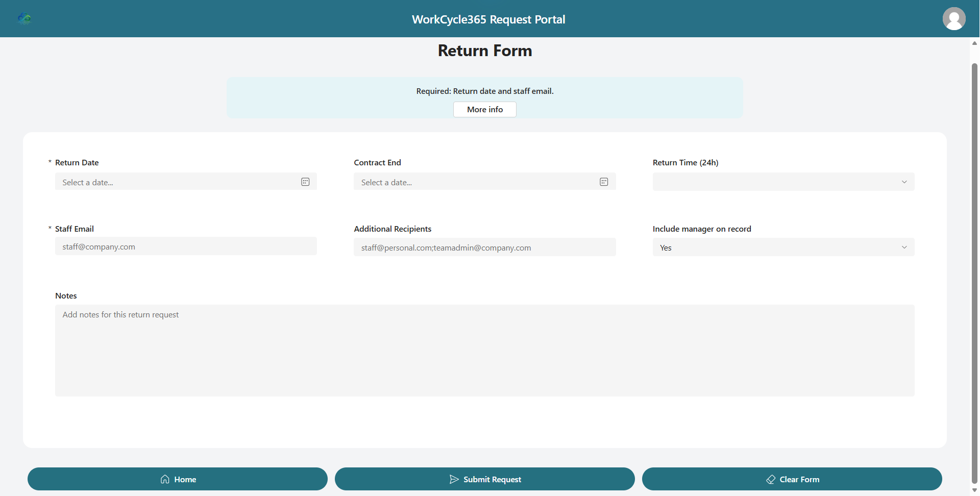Open the Return Date calendar picker icon

[305, 182]
